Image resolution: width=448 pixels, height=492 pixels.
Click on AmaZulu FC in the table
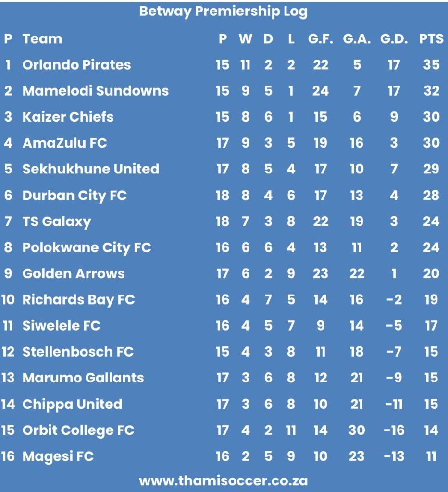(x=64, y=143)
